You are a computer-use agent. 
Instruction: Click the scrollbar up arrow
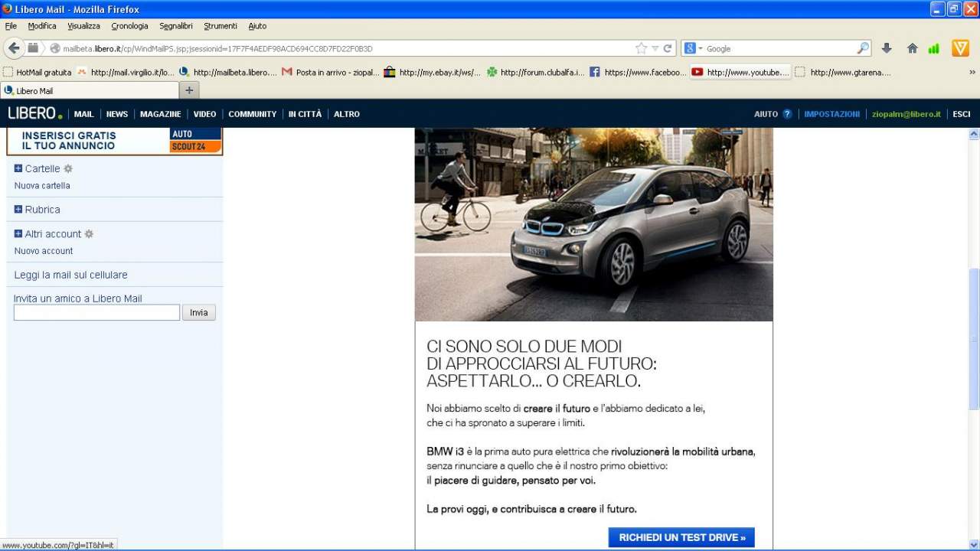(x=974, y=133)
